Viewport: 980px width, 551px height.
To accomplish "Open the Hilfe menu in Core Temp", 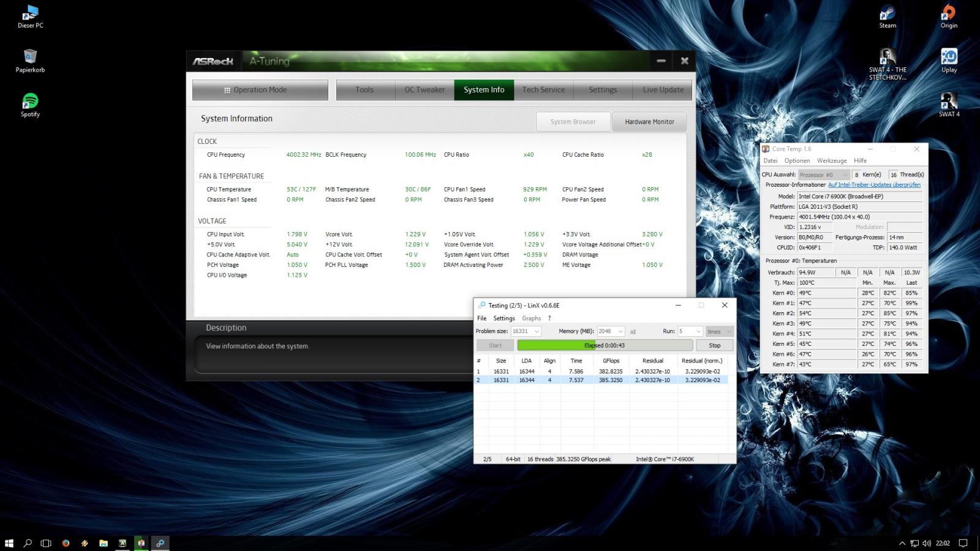I will point(861,160).
